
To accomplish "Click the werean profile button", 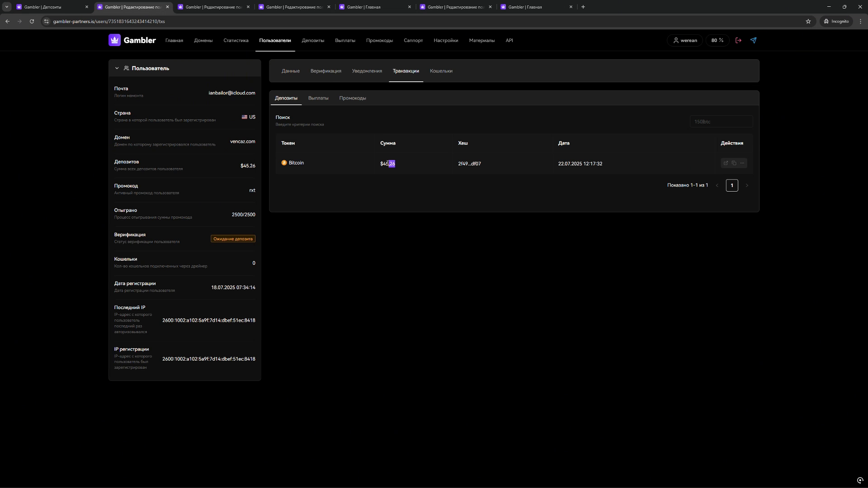I will [x=684, y=40].
